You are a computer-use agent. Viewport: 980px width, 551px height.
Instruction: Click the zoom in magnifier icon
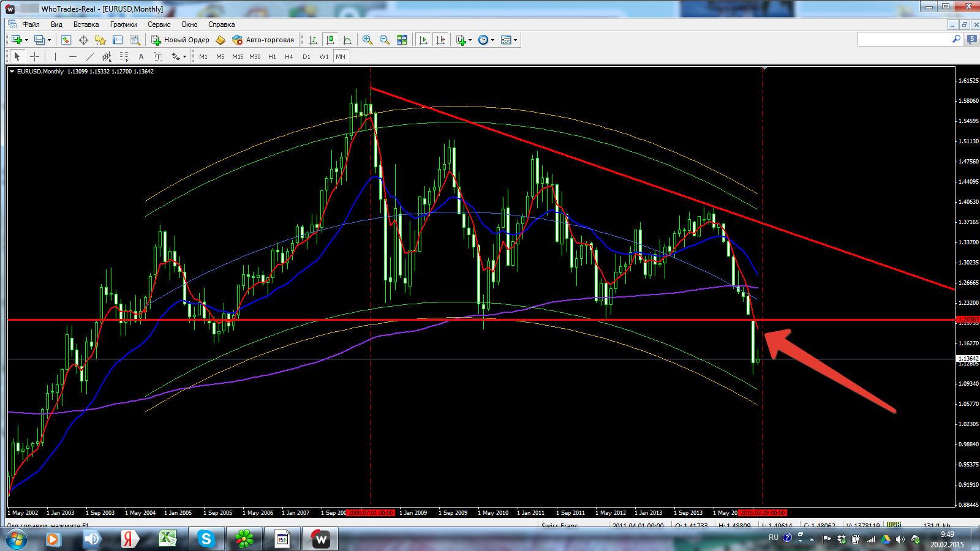(367, 40)
